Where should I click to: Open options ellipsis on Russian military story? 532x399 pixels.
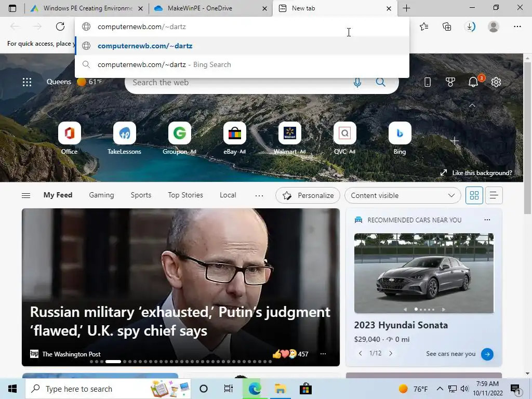tap(323, 354)
